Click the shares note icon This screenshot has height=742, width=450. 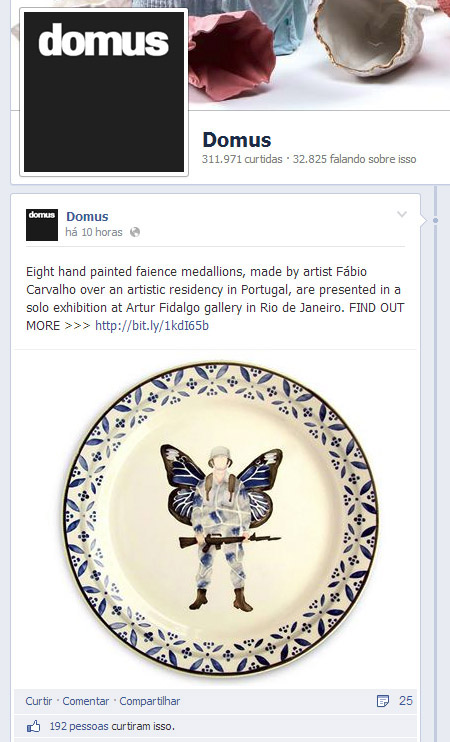tap(383, 701)
